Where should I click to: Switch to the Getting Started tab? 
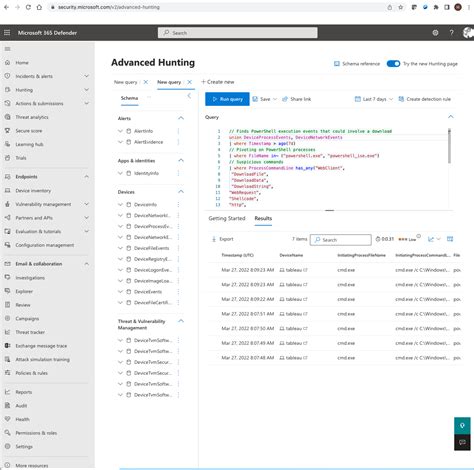227,218
